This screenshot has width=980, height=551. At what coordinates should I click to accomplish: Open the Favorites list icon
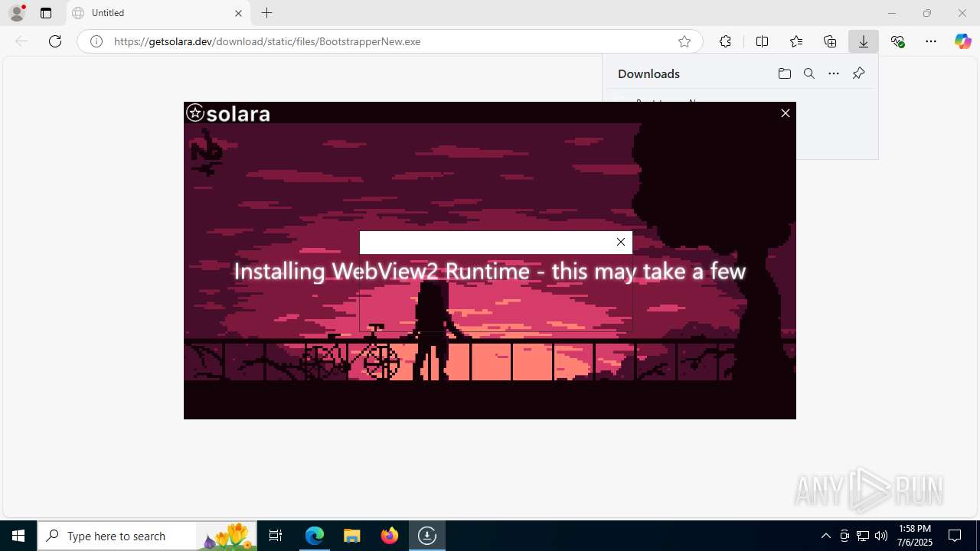(x=796, y=41)
